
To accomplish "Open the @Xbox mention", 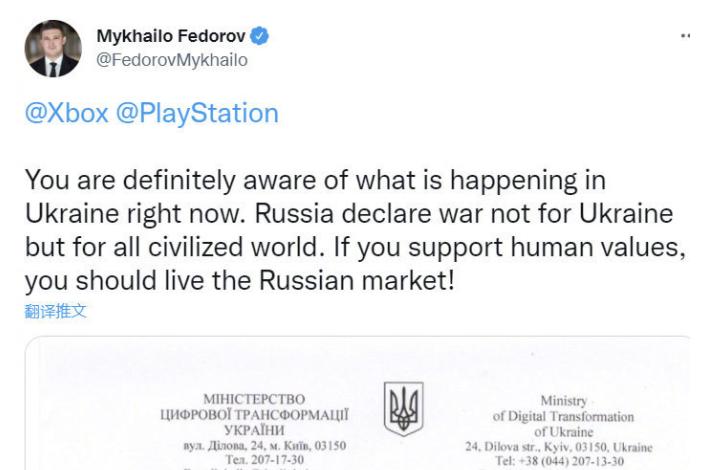I will click(66, 113).
